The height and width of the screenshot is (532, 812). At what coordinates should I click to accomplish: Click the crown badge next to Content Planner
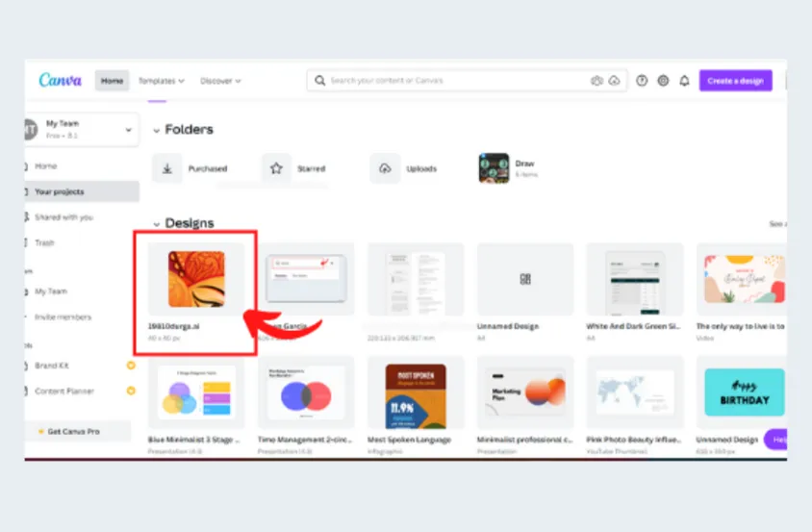pyautogui.click(x=131, y=391)
